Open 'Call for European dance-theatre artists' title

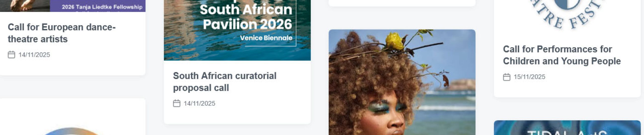62,33
